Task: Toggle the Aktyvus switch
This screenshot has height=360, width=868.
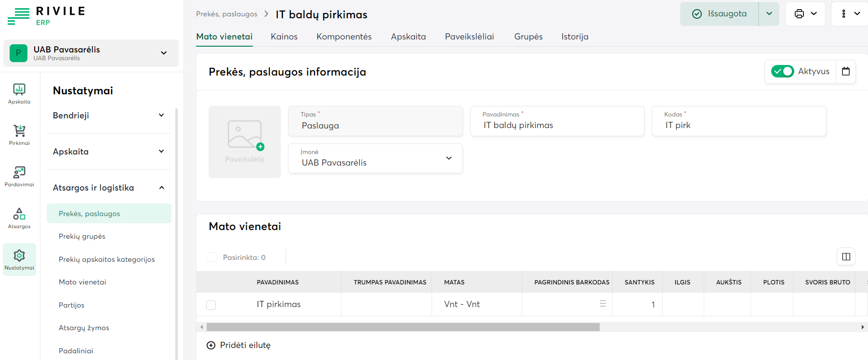Action: click(x=782, y=71)
